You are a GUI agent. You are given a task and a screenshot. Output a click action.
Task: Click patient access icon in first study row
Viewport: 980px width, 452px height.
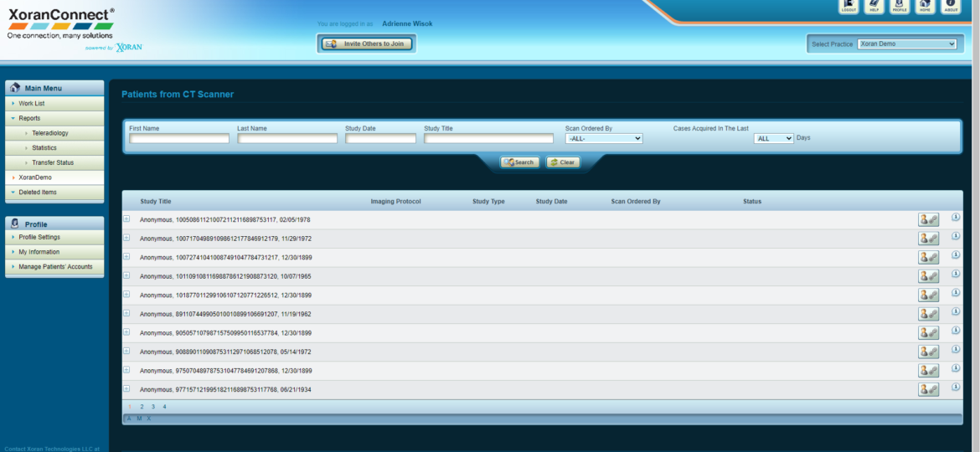[928, 219]
